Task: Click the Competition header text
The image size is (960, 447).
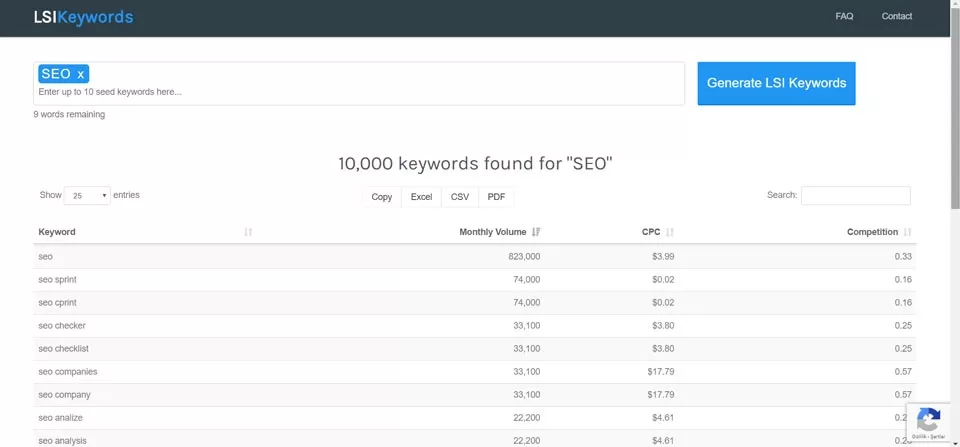Action: [x=872, y=232]
